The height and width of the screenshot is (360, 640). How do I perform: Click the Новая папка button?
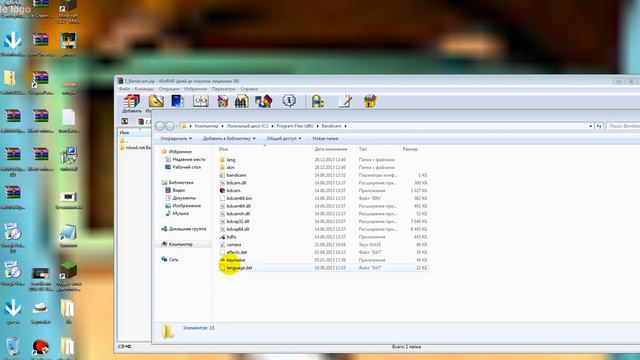pyautogui.click(x=325, y=139)
